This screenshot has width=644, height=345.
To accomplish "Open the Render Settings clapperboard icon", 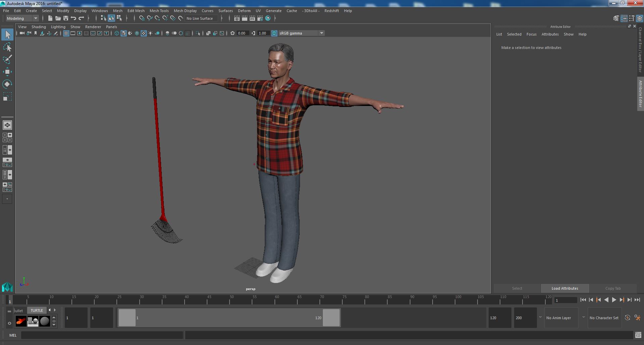I will click(260, 18).
